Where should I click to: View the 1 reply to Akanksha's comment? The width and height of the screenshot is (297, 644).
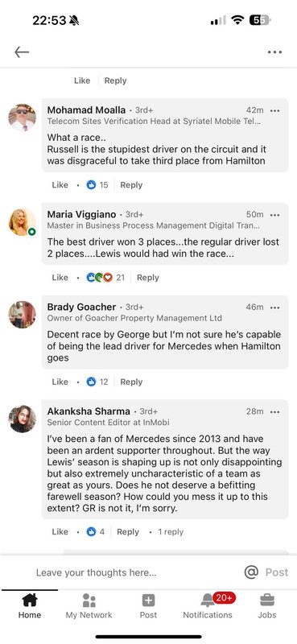(171, 532)
